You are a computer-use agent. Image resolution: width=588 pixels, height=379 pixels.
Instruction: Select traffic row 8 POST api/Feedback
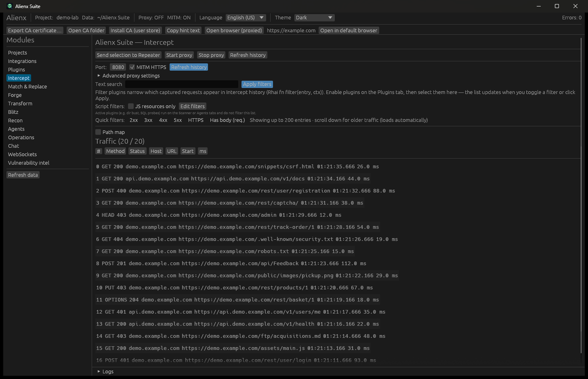[231, 263]
